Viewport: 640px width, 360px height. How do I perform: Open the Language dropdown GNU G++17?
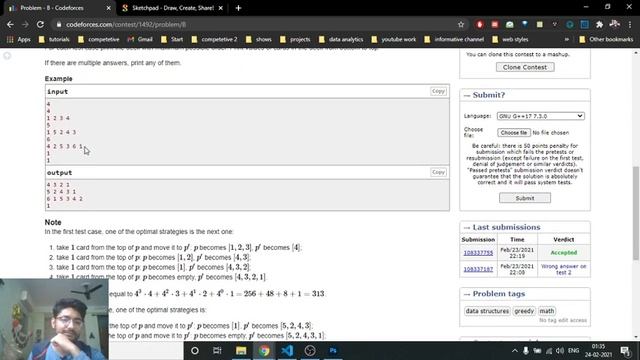(x=540, y=116)
